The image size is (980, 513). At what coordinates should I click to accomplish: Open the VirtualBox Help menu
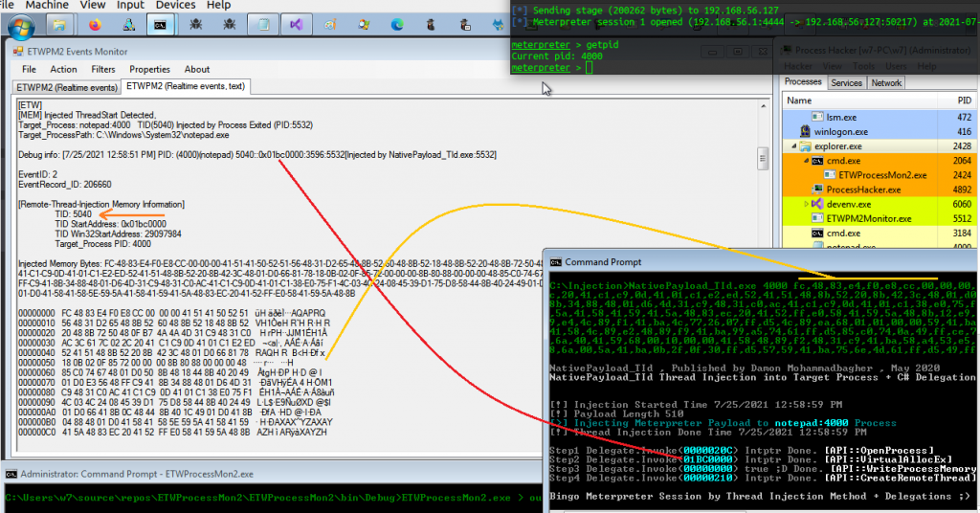219,5
